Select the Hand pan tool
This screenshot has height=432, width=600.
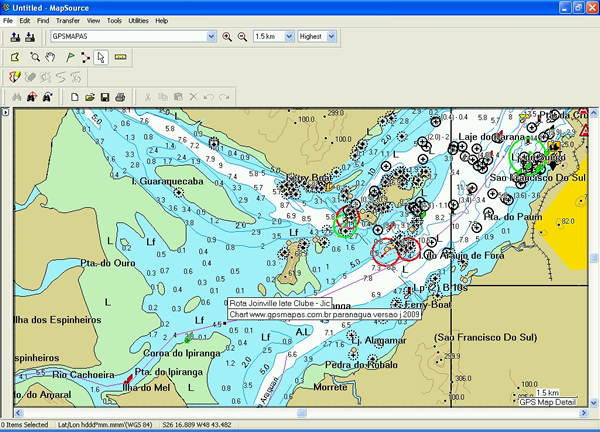pos(50,57)
